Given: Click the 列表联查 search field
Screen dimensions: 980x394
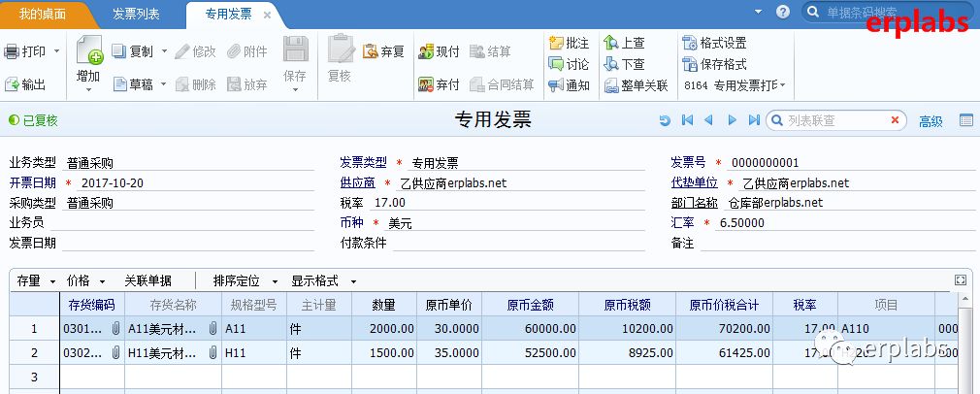Looking at the screenshot, I should pos(834,120).
